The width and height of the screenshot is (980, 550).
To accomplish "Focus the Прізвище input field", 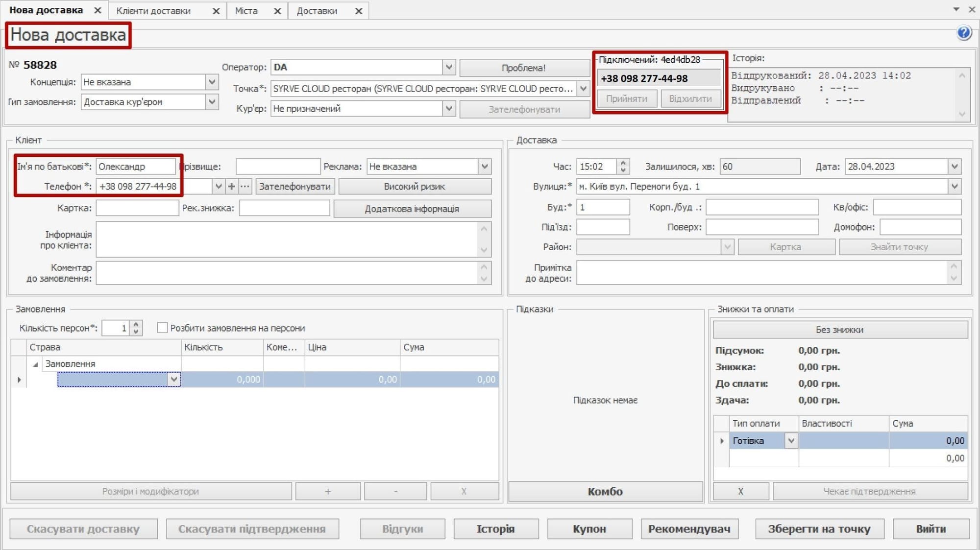I will pyautogui.click(x=278, y=167).
